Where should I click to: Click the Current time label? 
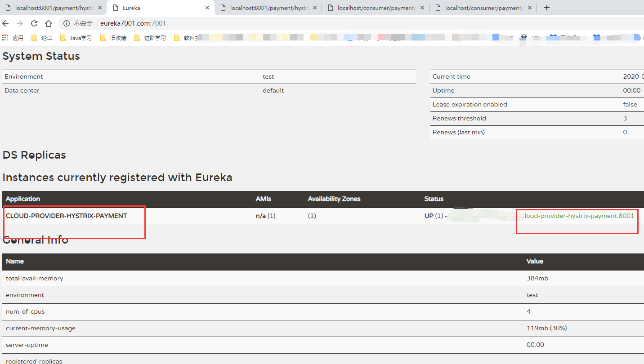click(x=452, y=77)
